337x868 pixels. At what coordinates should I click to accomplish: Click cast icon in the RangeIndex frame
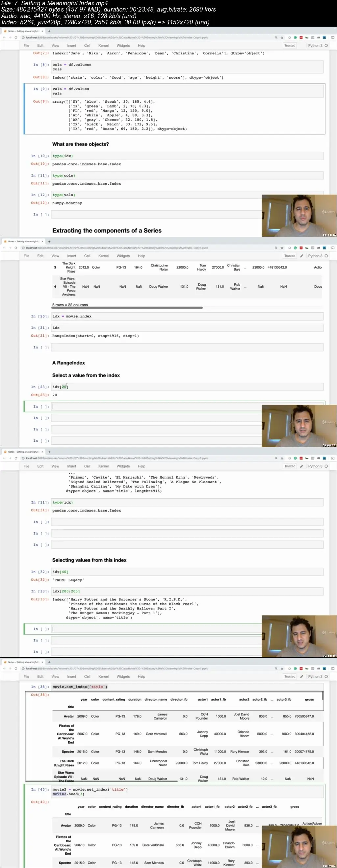click(333, 248)
